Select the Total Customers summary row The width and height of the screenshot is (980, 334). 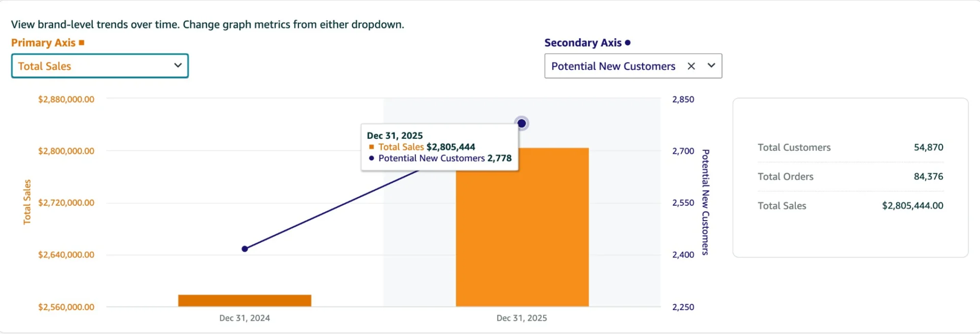[850, 148]
